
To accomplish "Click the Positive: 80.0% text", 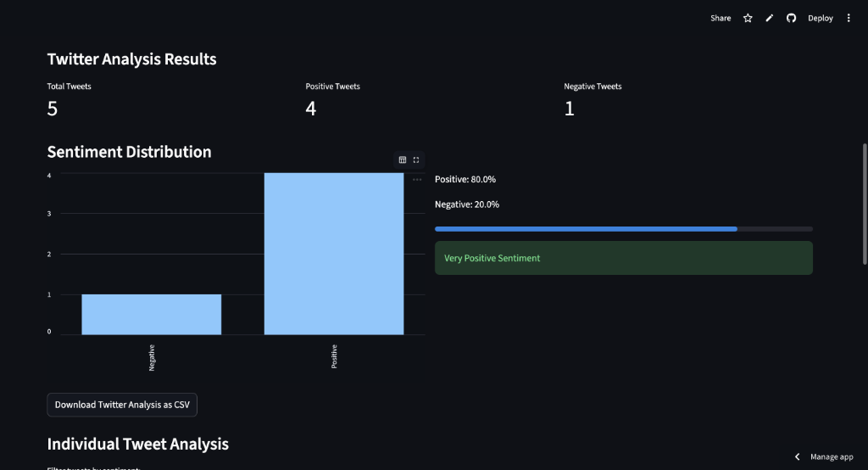I will [465, 179].
